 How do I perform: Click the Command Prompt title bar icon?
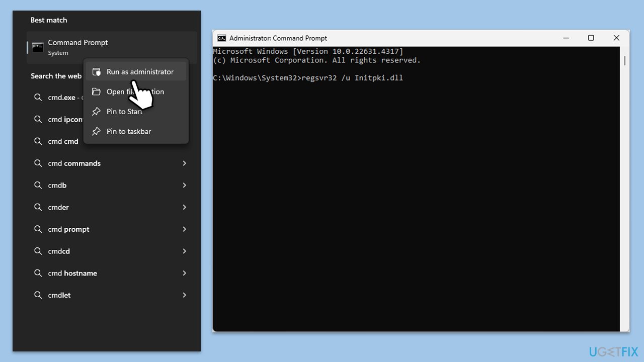pyautogui.click(x=221, y=38)
